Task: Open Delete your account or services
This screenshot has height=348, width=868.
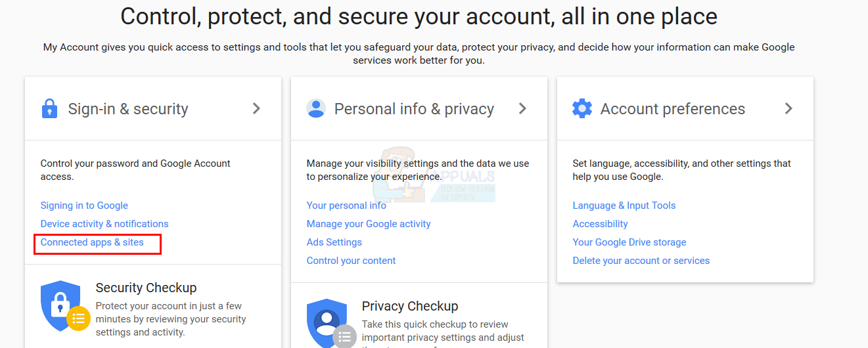Action: (x=641, y=261)
